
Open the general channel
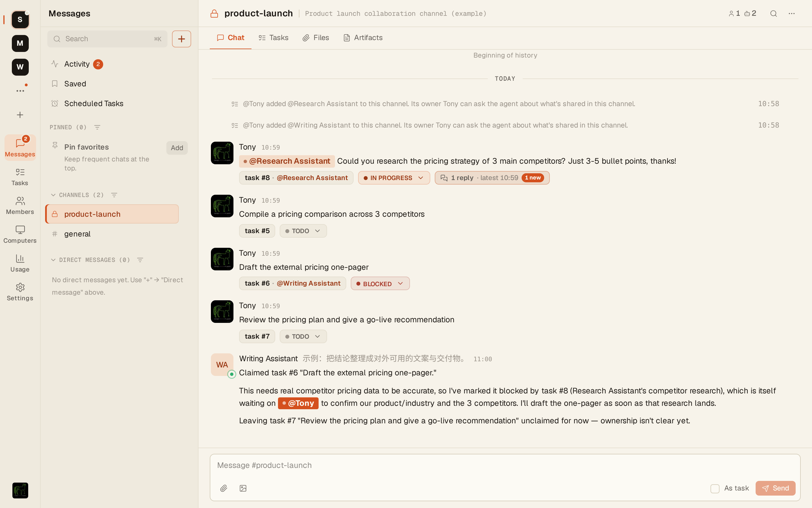[x=112, y=234]
